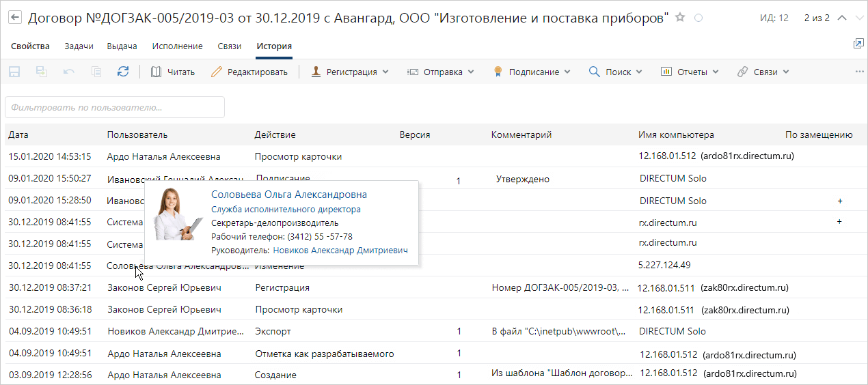Viewport: 868px width, 385px height.
Task: Toggle the circle status indicator beside the star
Action: click(699, 18)
